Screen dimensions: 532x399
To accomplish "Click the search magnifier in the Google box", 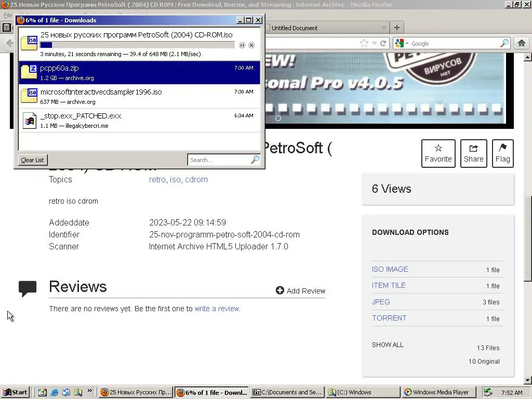I will 504,43.
